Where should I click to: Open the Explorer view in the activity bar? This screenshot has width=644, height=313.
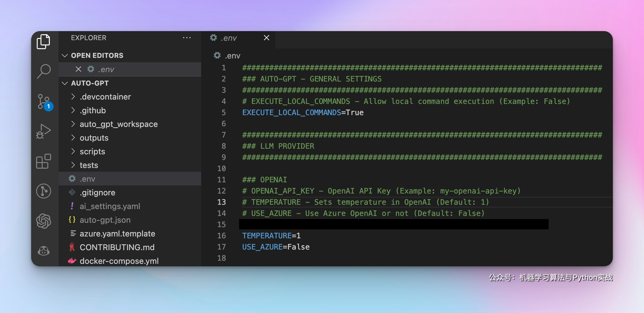(x=43, y=42)
